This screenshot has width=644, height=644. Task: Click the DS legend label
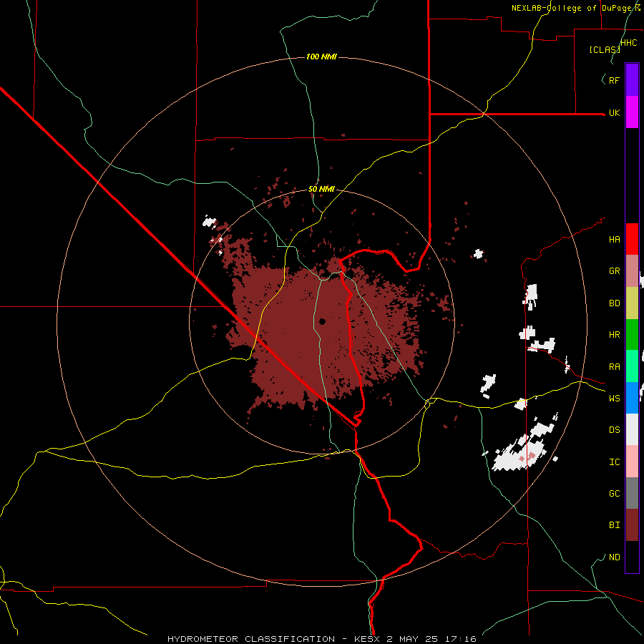[615, 430]
